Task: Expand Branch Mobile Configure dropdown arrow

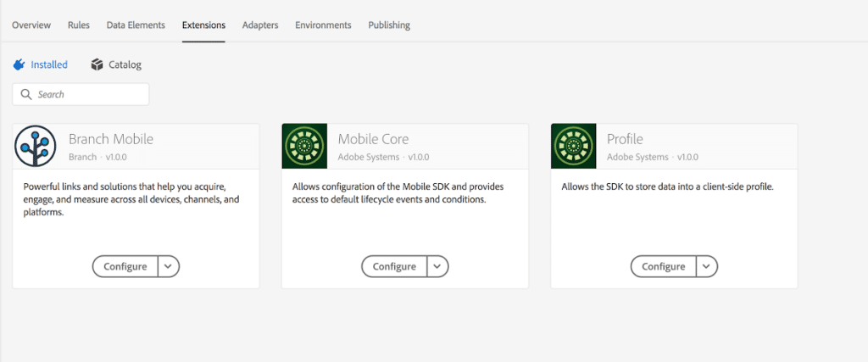Action: 168,266
